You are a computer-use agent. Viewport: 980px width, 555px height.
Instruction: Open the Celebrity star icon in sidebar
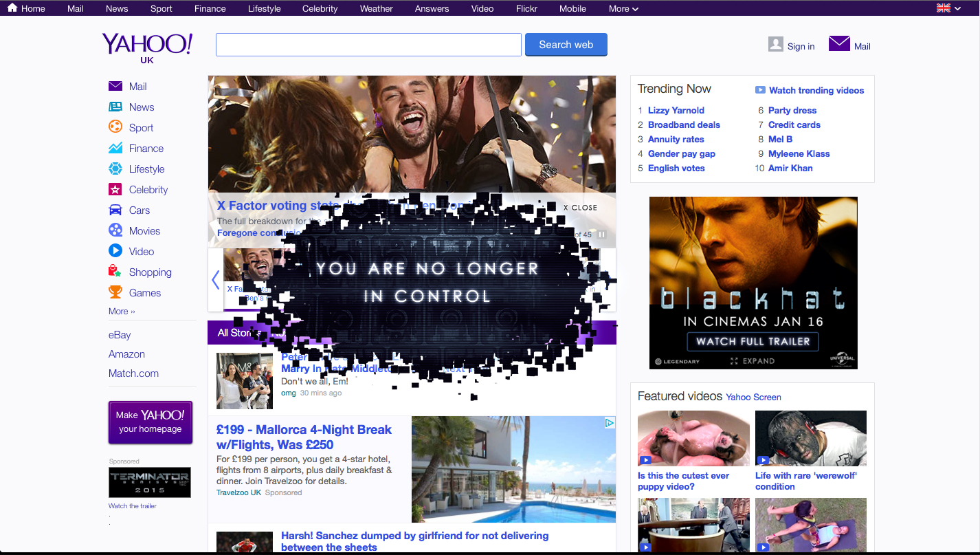point(115,189)
